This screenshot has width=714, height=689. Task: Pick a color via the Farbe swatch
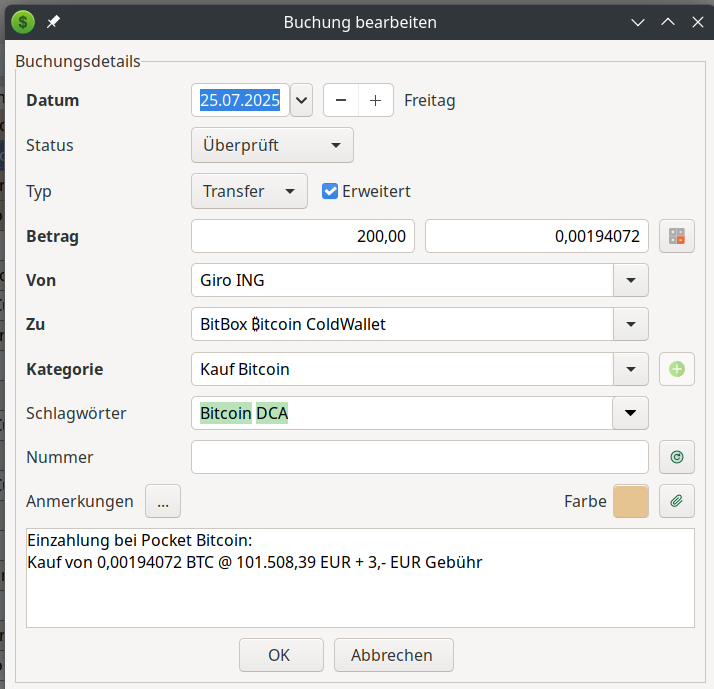pos(631,501)
